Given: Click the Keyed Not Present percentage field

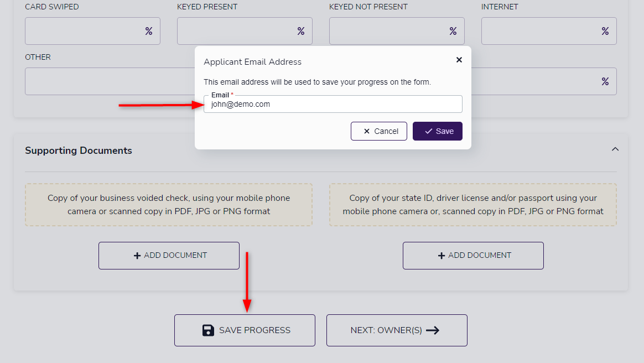Looking at the screenshot, I should [x=397, y=31].
